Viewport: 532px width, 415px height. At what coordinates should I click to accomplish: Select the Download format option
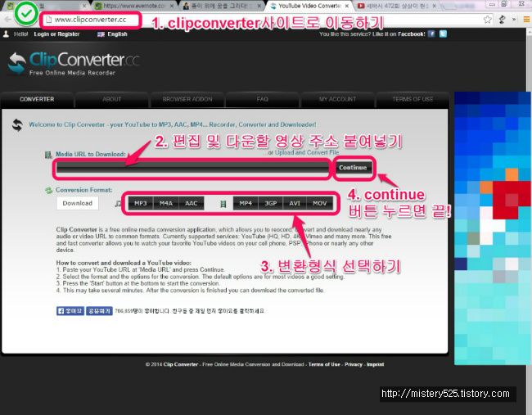tap(78, 203)
